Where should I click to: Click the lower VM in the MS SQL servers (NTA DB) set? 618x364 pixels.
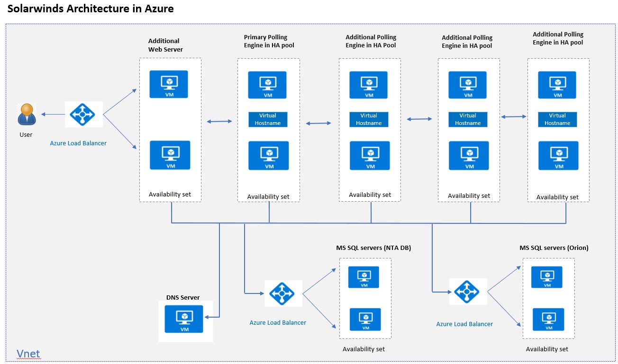click(x=364, y=320)
